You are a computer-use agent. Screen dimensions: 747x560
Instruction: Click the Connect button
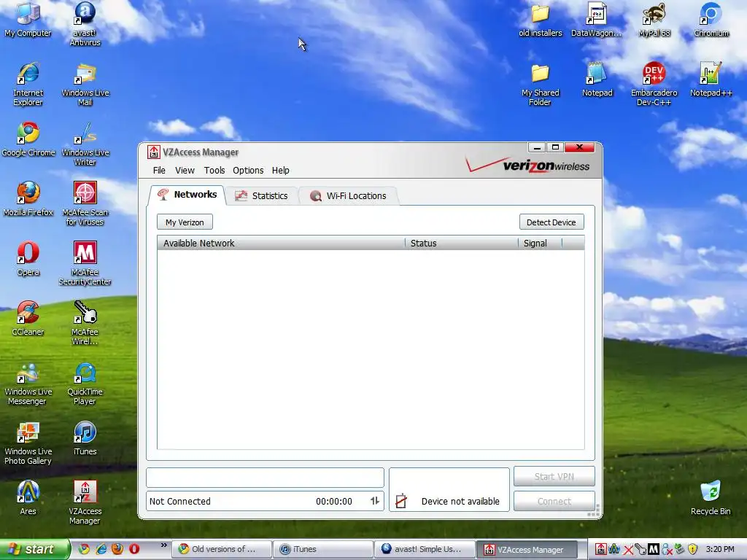554,502
